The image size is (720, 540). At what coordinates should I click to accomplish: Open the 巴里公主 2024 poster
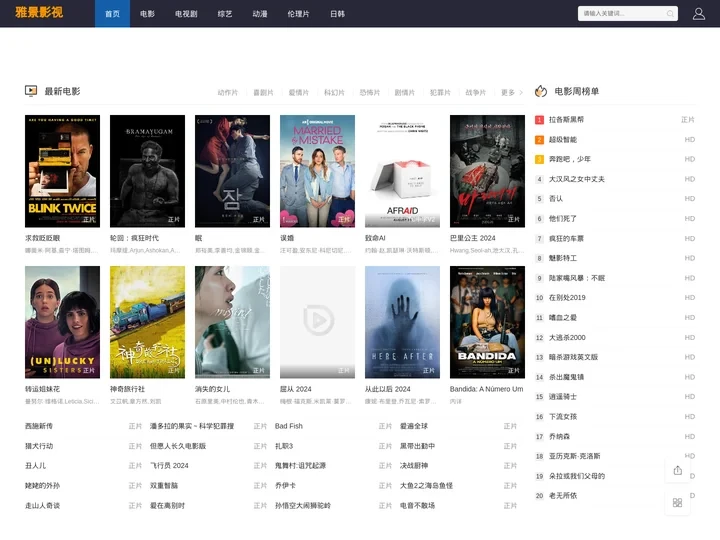(x=487, y=171)
